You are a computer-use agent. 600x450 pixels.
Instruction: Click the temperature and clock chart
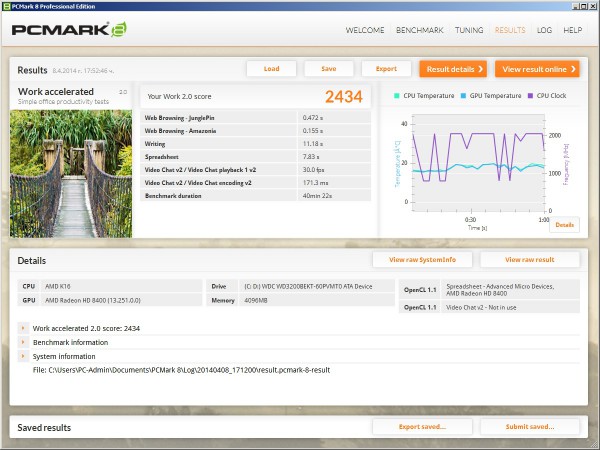[478, 163]
